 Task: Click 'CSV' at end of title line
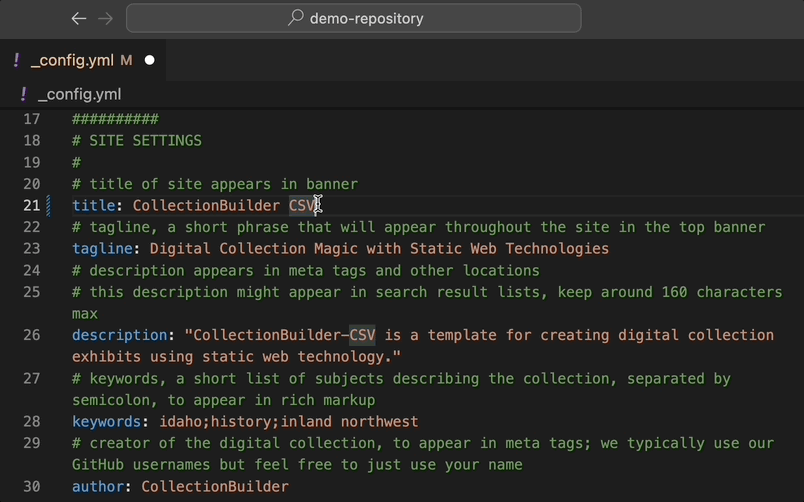click(x=302, y=206)
